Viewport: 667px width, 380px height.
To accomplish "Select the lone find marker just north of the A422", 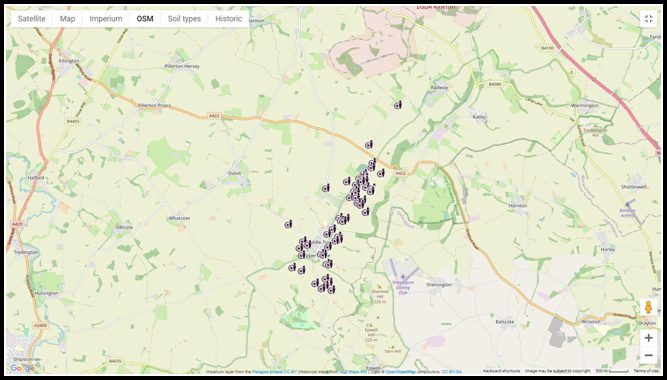I will coord(369,145).
